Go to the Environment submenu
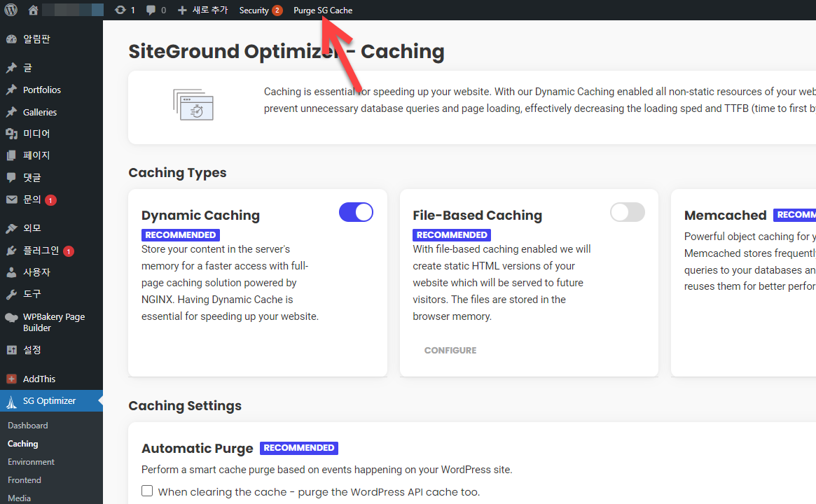This screenshot has width=816, height=504. pos(32,462)
